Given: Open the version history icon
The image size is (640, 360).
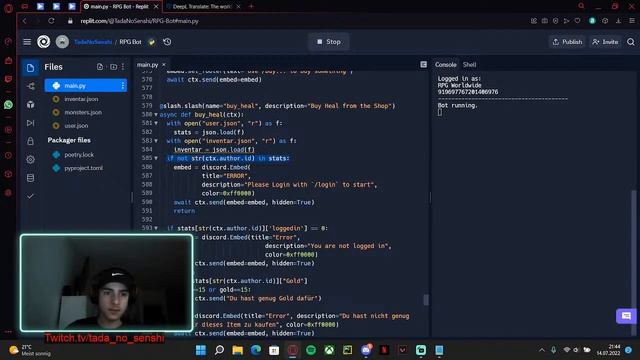Looking at the screenshot, I should [167, 42].
